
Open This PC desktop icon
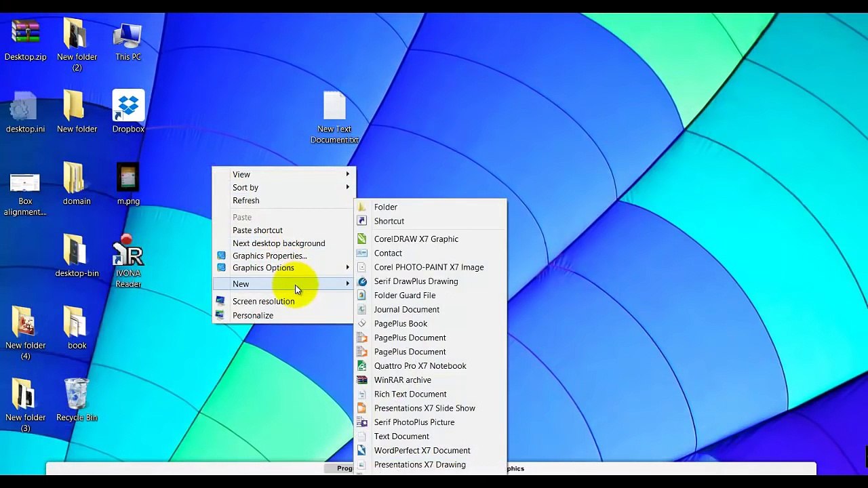click(128, 35)
